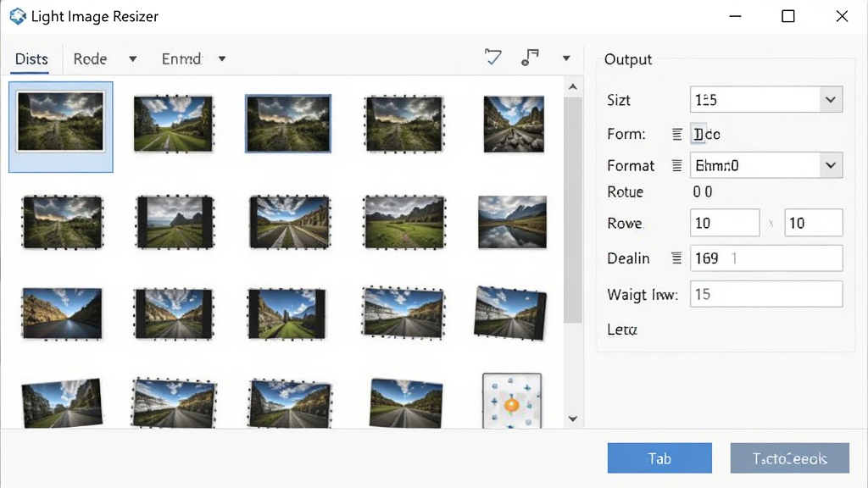Select the first thumbnail in the third row
Viewport: 868px width, 488px height.
pos(62,313)
